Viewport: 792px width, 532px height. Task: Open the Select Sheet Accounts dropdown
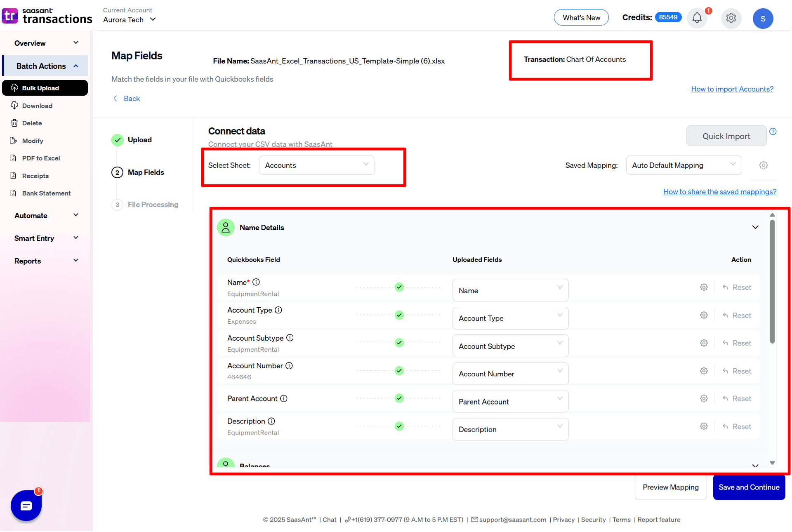pos(316,165)
